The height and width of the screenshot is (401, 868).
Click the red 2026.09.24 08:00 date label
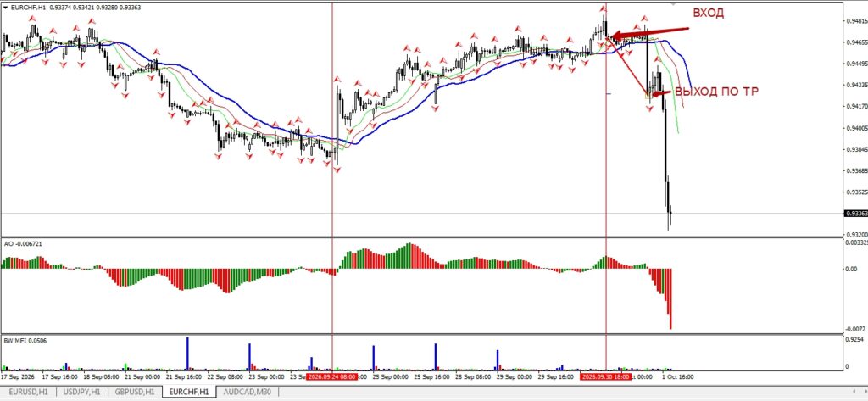331,376
